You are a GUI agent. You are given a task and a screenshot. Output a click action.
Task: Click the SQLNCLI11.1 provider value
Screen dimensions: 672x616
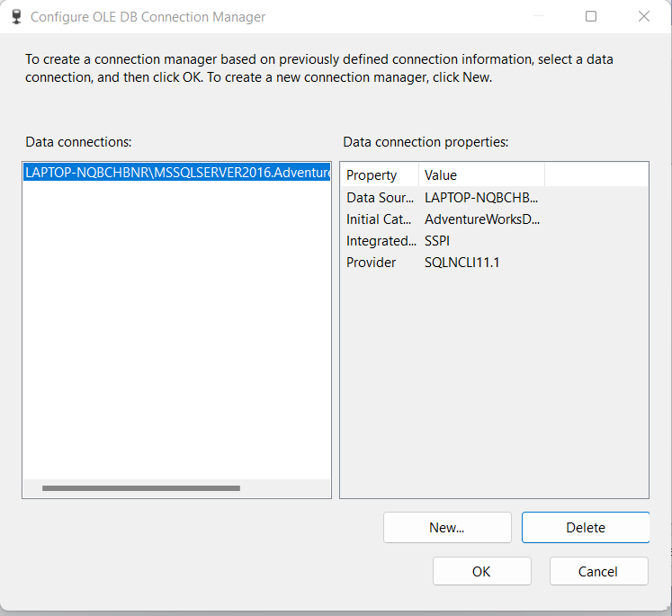[x=462, y=263]
